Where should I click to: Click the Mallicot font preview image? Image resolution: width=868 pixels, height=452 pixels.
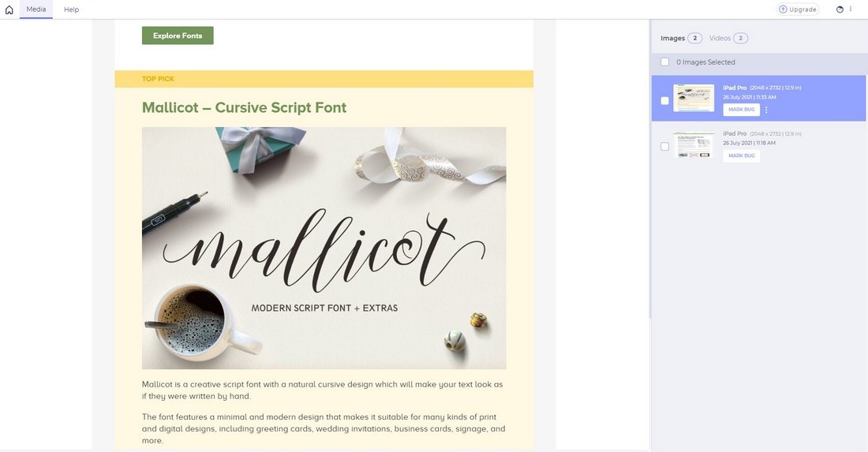324,248
